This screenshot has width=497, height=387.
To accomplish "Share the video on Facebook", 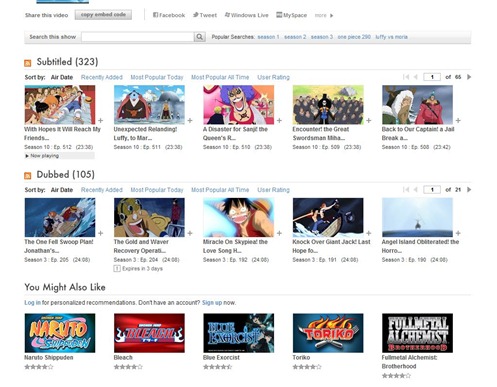I will pyautogui.click(x=169, y=15).
